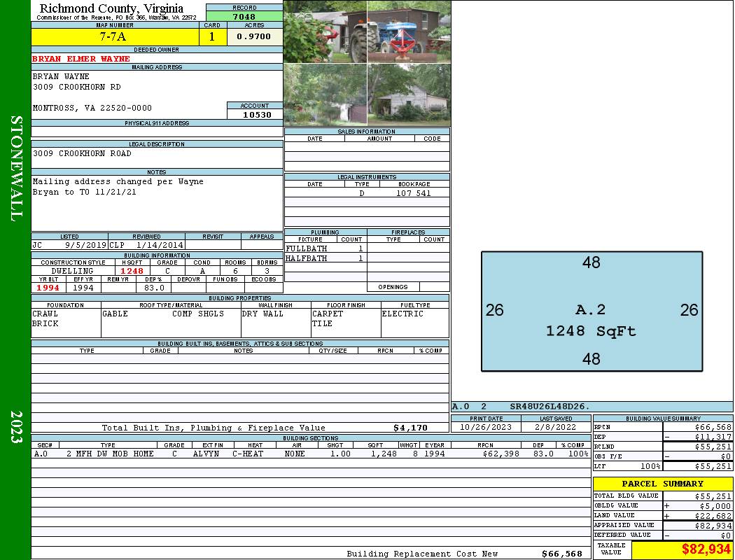
Task: Click the built-ins total value $4,170
Action: [410, 428]
